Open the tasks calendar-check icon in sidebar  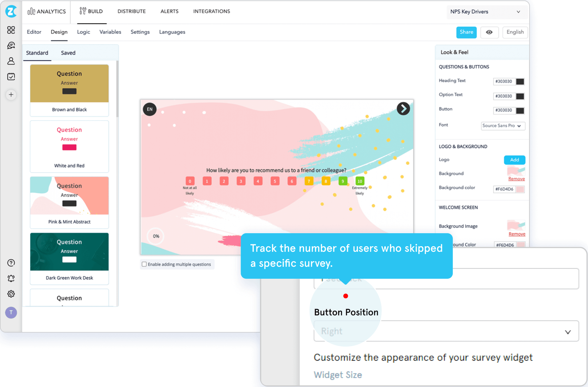coord(11,77)
